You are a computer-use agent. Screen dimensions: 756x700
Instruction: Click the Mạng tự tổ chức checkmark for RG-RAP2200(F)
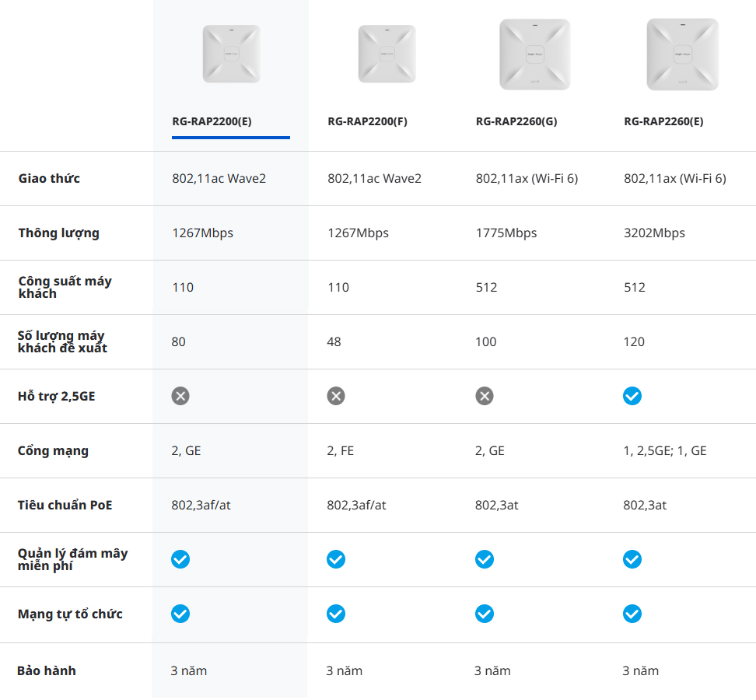point(336,614)
